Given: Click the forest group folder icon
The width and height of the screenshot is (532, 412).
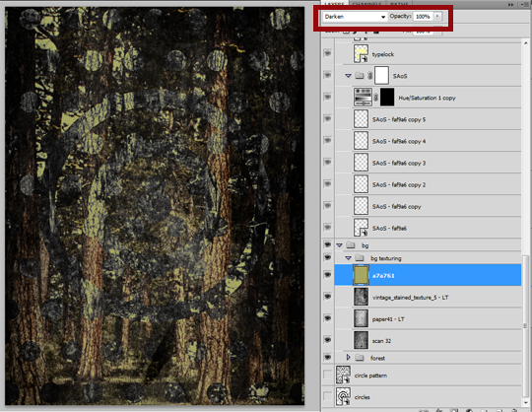Looking at the screenshot, I should (360, 358).
